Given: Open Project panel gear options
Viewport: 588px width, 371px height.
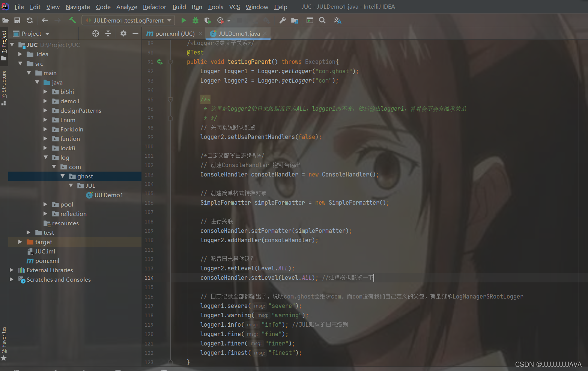Looking at the screenshot, I should (x=123, y=34).
